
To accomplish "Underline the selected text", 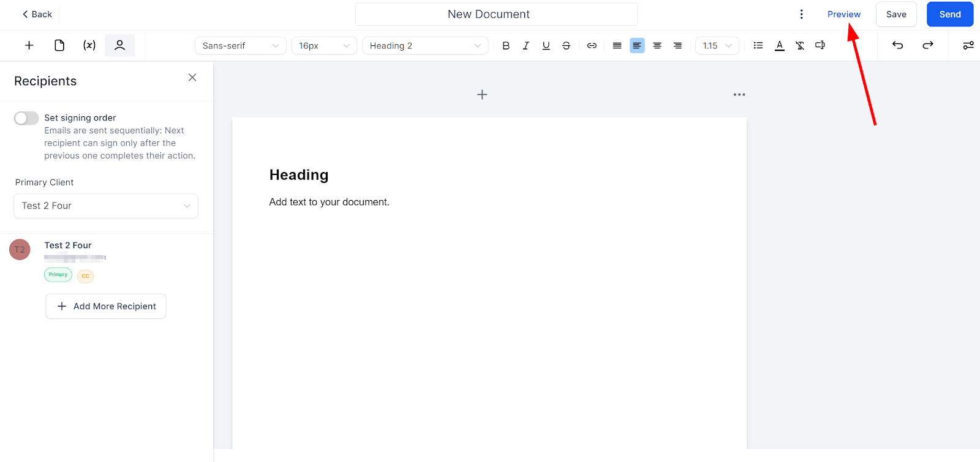I will pyautogui.click(x=546, y=46).
